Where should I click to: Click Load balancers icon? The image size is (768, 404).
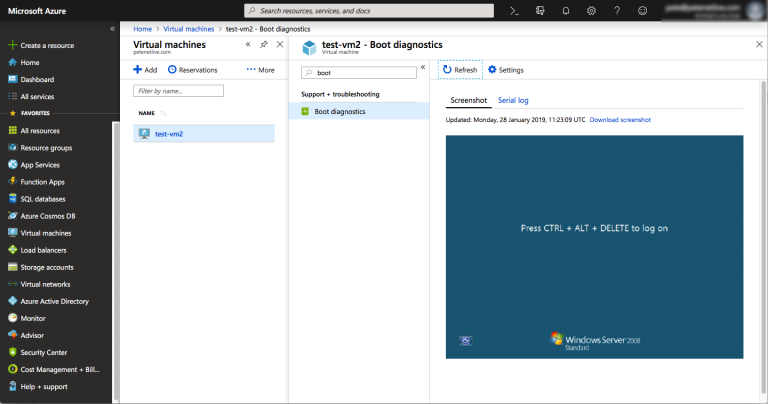[13, 250]
